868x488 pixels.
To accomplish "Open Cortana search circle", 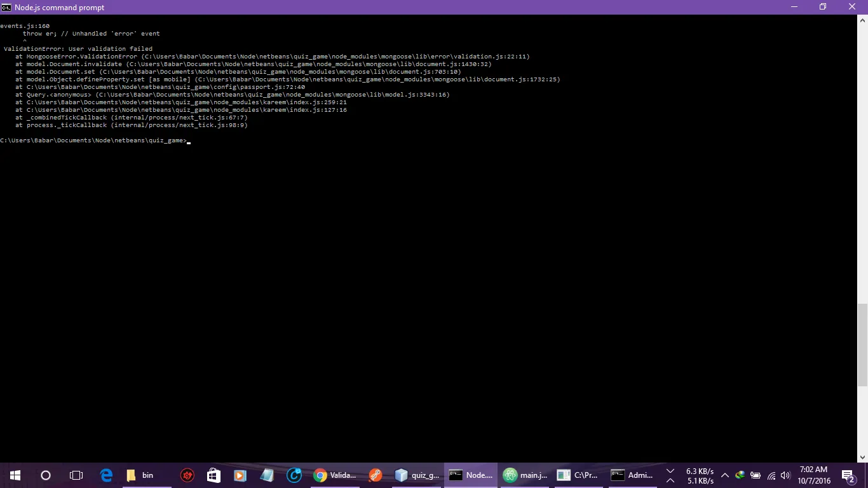I will pos(46,475).
